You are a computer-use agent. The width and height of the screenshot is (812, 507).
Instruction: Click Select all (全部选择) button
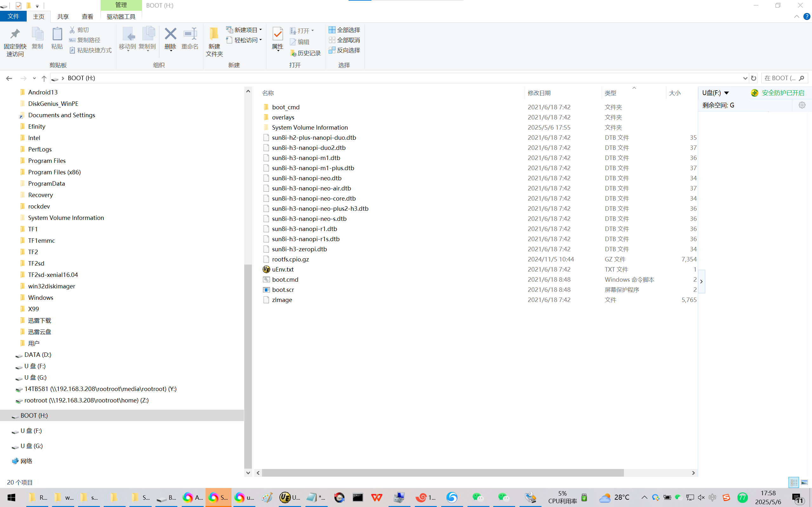344,30
